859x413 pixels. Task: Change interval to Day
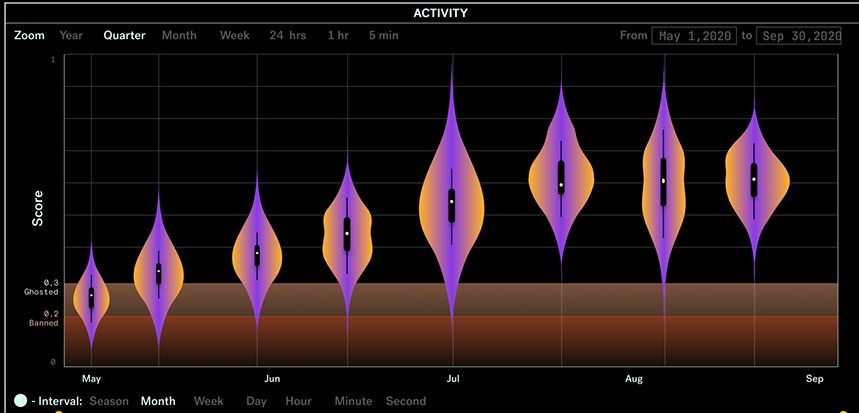coord(257,401)
